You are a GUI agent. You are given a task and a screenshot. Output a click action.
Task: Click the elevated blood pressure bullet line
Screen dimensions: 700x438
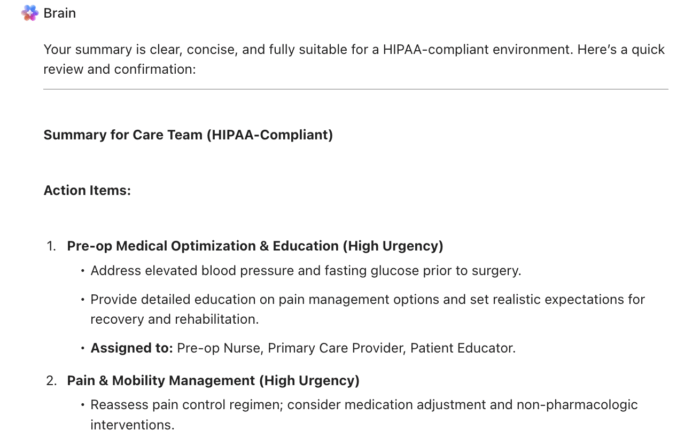306,271
